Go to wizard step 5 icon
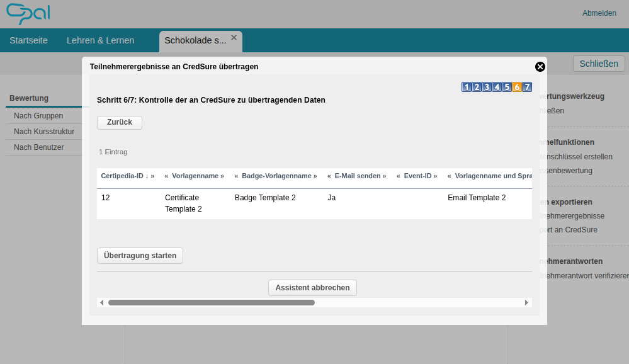Screen dimensions: 629x364 (x=507, y=87)
